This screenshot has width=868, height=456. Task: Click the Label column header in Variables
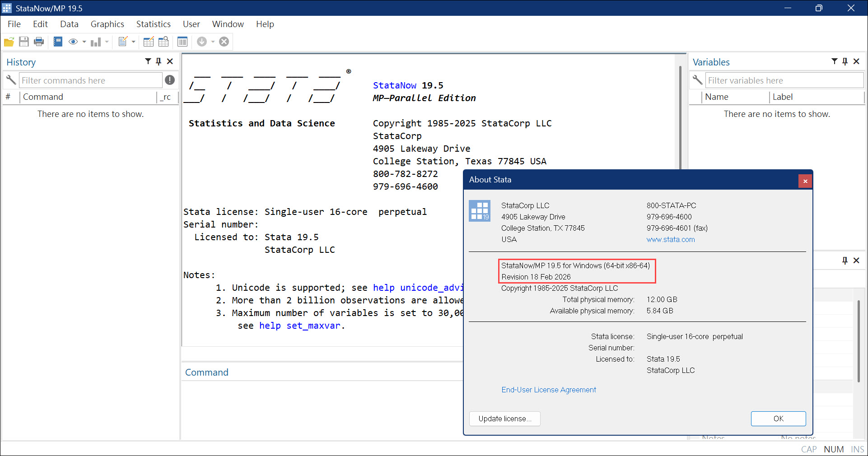point(817,97)
